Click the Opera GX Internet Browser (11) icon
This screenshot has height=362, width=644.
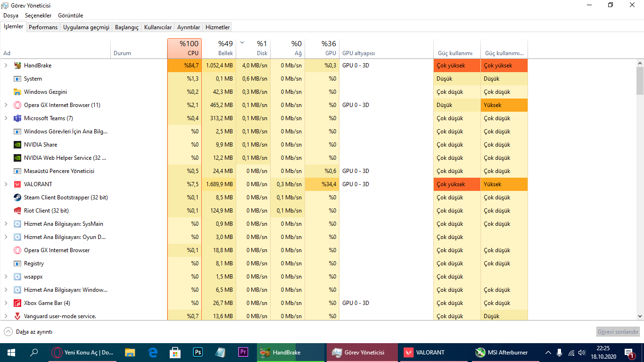pos(17,105)
